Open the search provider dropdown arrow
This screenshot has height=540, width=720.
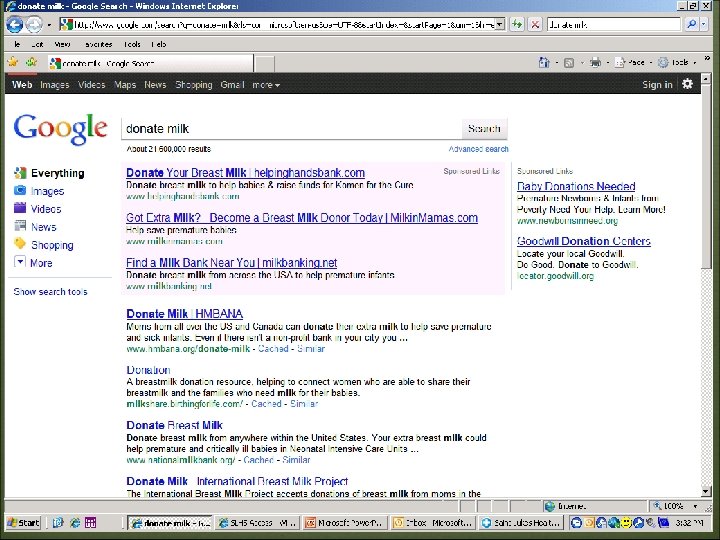tap(703, 24)
